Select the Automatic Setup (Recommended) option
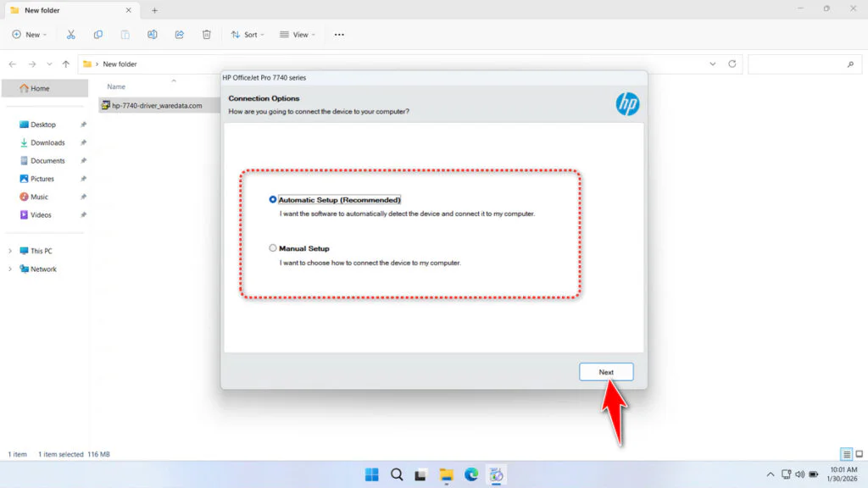Viewport: 868px width, 488px height. point(272,200)
